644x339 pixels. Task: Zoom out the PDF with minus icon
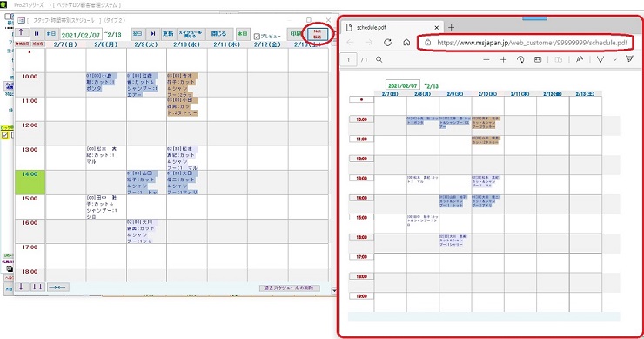point(486,59)
